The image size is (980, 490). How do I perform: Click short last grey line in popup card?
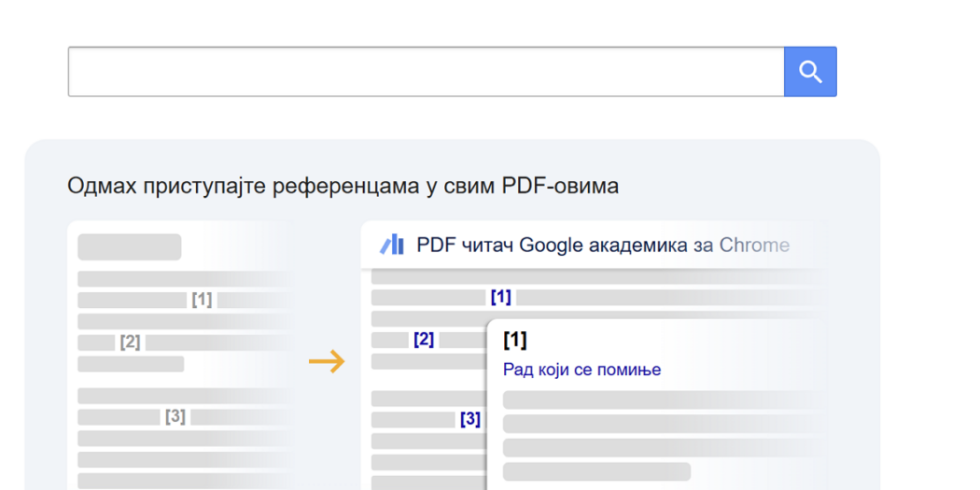[x=596, y=471]
